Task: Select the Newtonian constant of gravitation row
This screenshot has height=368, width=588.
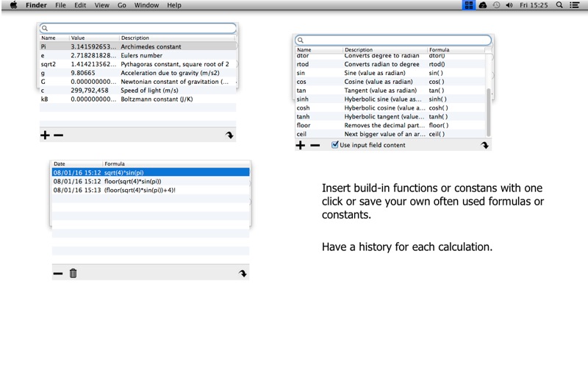Action: [x=138, y=82]
